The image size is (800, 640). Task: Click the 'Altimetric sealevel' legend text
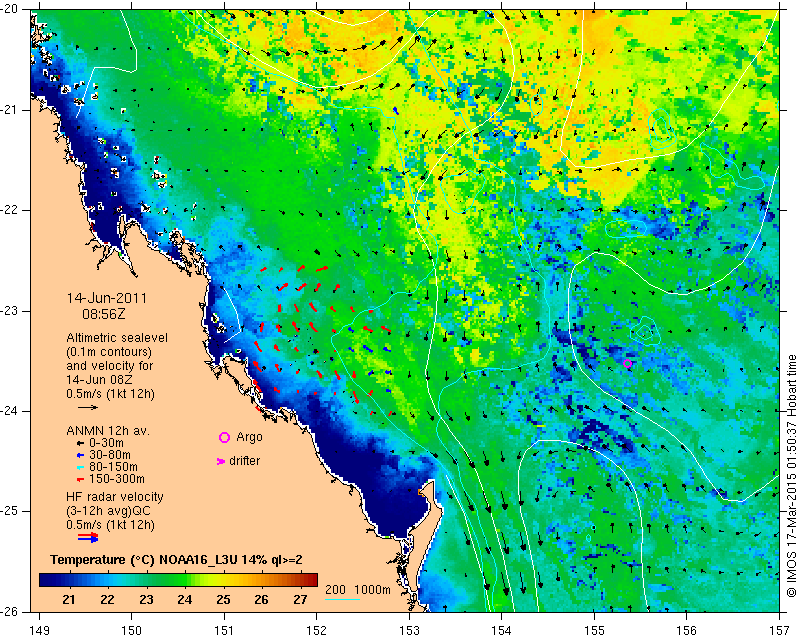[117, 338]
